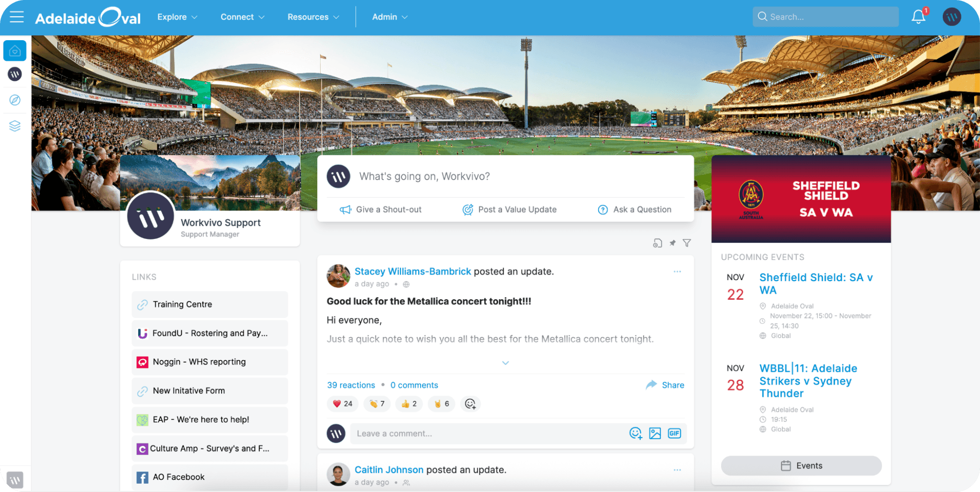Image resolution: width=980 pixels, height=492 pixels.
Task: Expand the Explore dropdown menu
Action: pyautogui.click(x=177, y=17)
